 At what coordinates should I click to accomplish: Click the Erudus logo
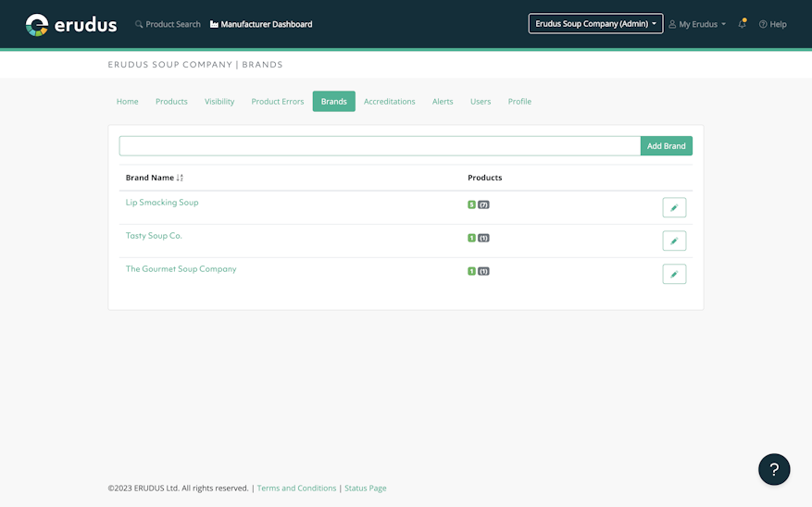pos(71,24)
